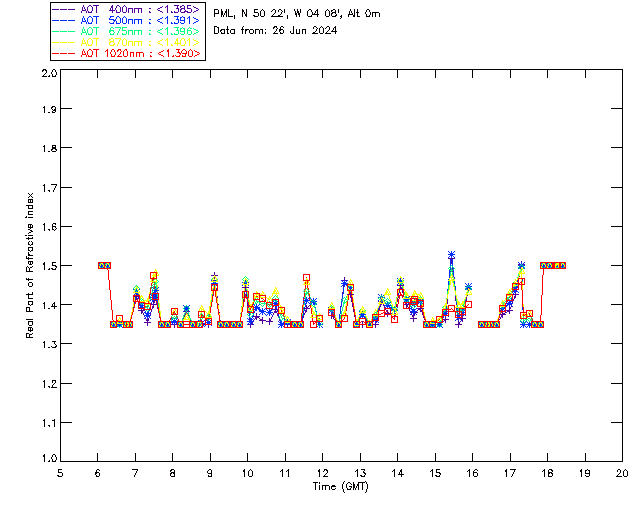Click the x-axis label 11
Viewport: 640px width, 512px height.
[285, 473]
